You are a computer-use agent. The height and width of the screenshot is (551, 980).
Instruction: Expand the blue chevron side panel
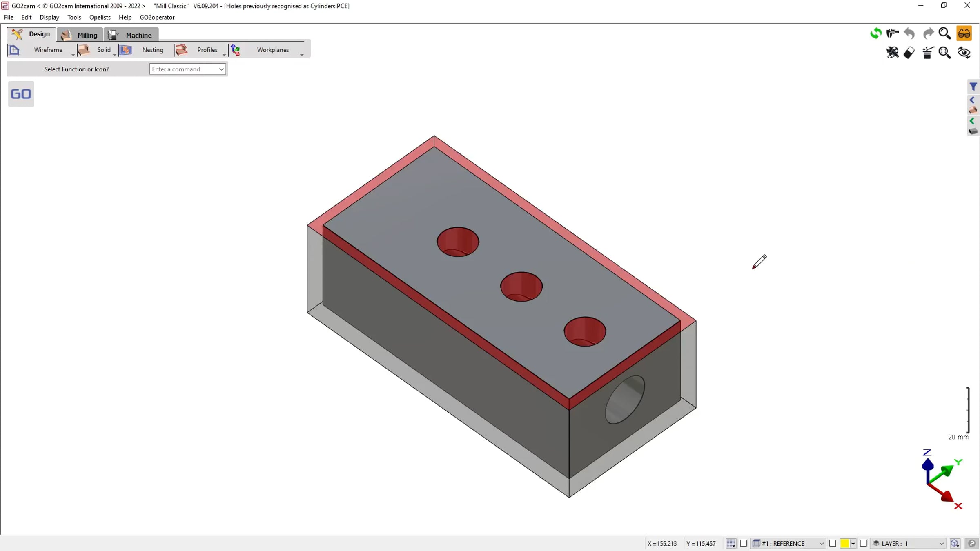pos(972,100)
